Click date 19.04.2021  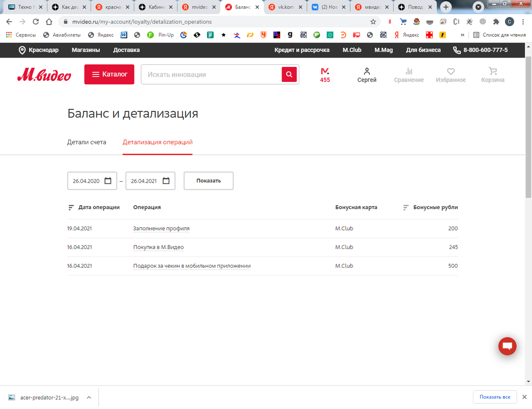tap(80, 229)
